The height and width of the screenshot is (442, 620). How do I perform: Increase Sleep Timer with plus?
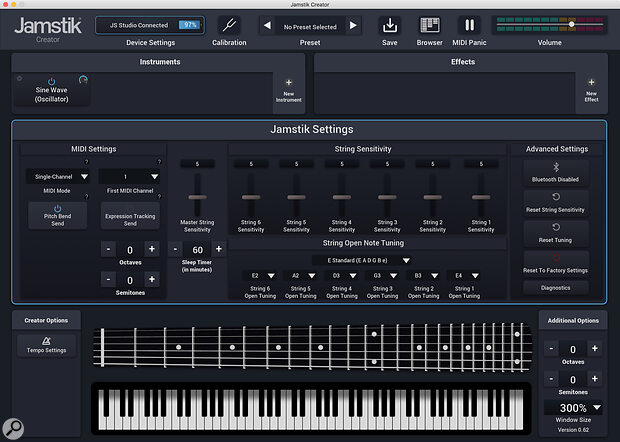[219, 249]
